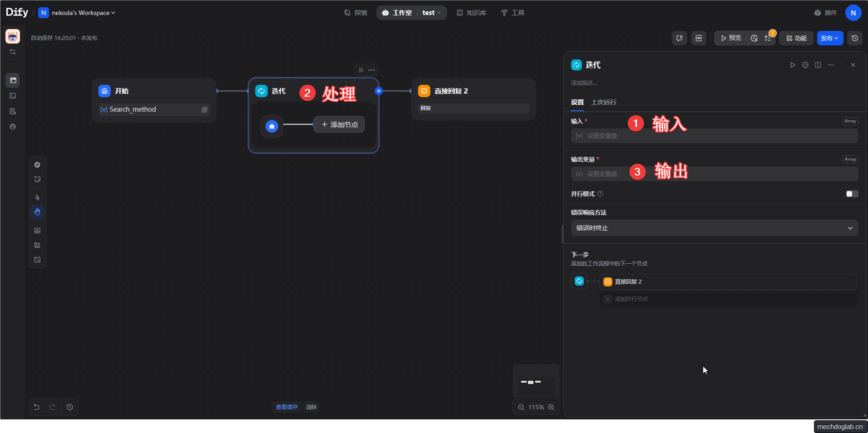The image size is (868, 433).
Task: Click the undo arrow icon
Action: pyautogui.click(x=37, y=407)
